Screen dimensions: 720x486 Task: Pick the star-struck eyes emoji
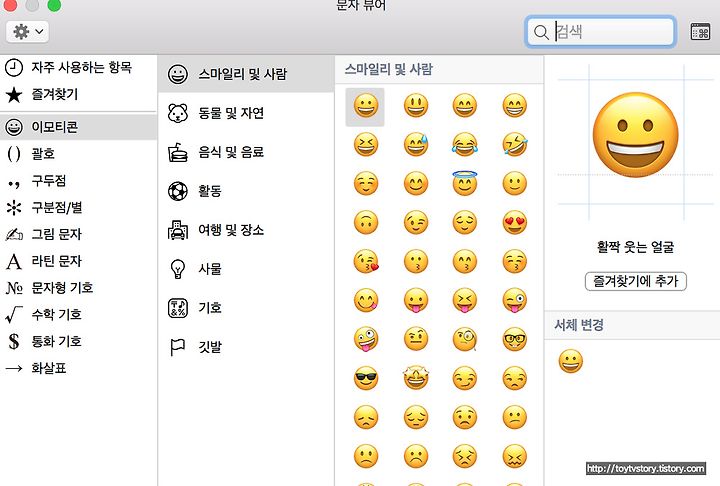point(416,379)
